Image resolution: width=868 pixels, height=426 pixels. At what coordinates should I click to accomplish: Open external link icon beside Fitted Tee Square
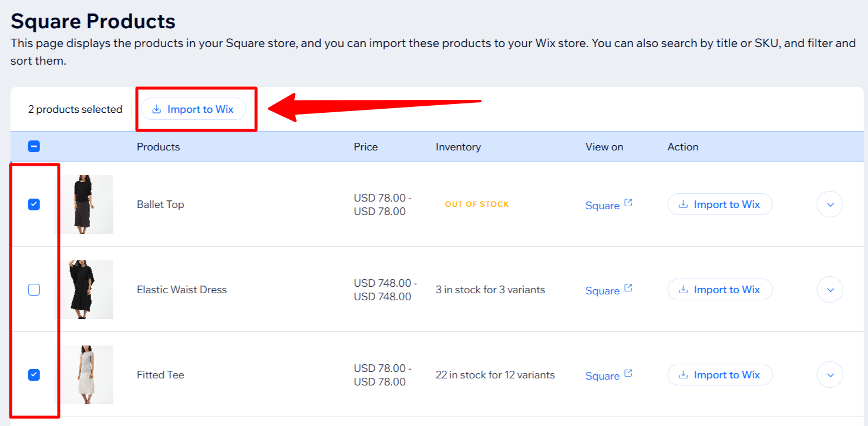click(628, 373)
